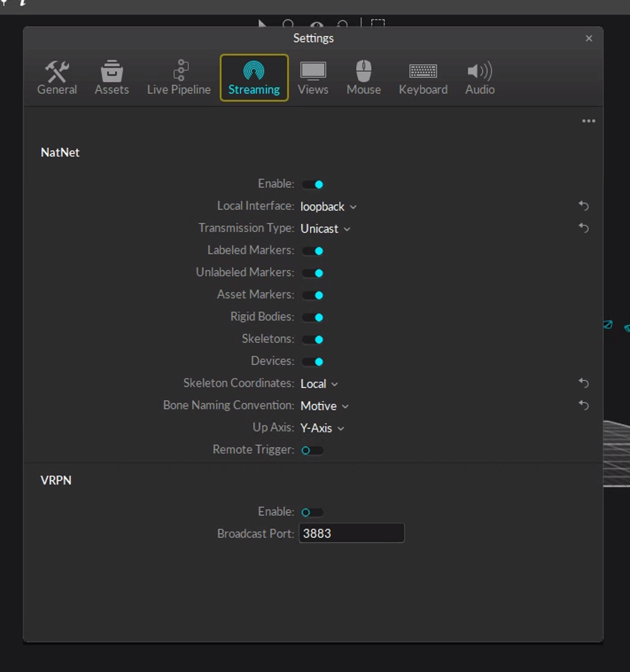Click the VRPN section heading
This screenshot has height=672, width=630.
pyautogui.click(x=56, y=481)
